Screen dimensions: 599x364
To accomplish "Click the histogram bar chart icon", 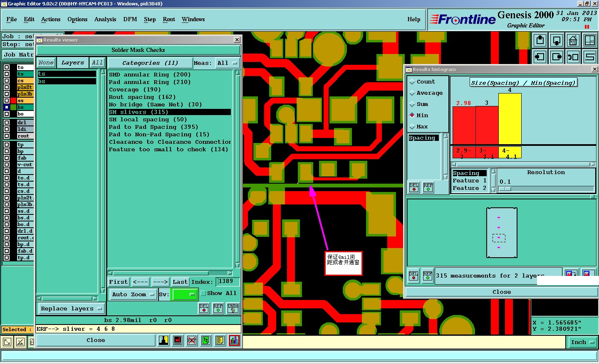I will [x=234, y=340].
